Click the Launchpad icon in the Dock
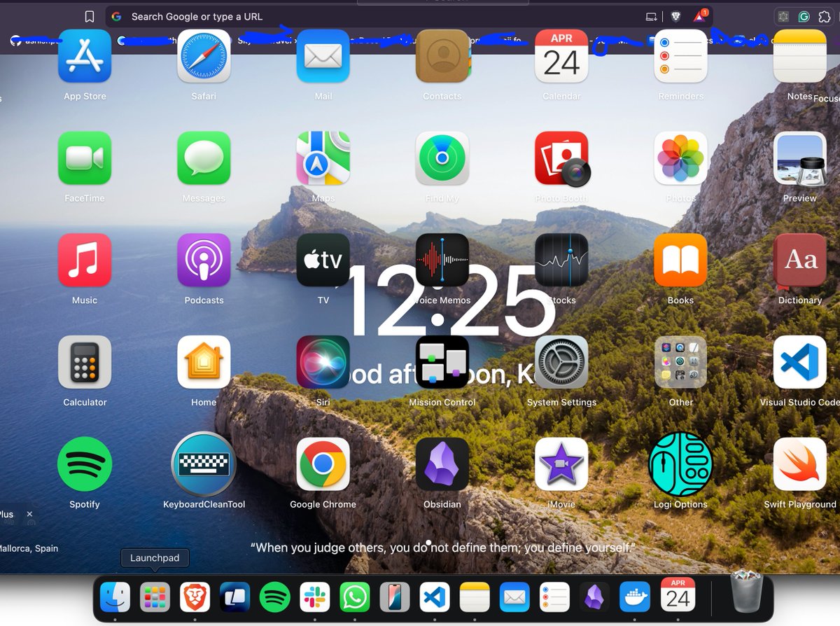The height and width of the screenshot is (626, 840). tap(155, 597)
